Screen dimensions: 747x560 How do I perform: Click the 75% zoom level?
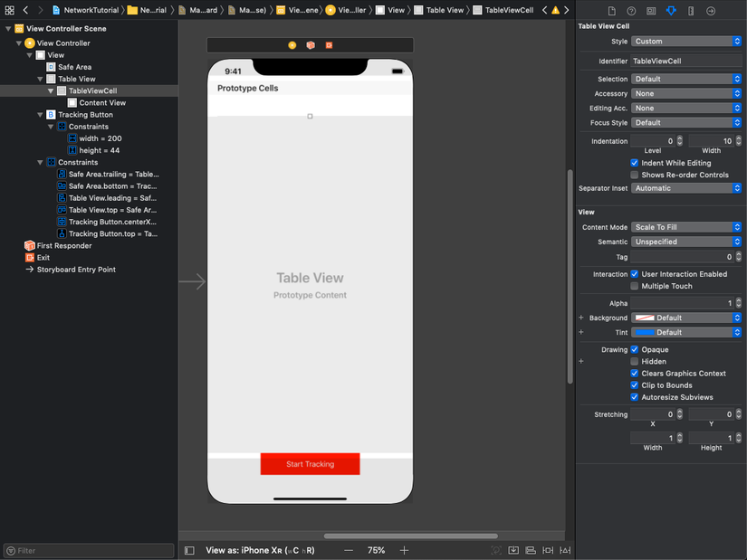(x=376, y=550)
